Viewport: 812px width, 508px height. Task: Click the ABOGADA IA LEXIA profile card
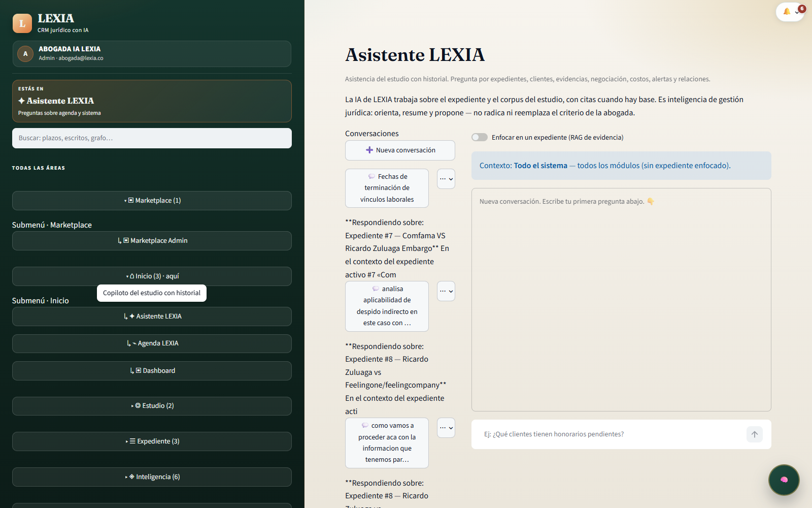(152, 54)
